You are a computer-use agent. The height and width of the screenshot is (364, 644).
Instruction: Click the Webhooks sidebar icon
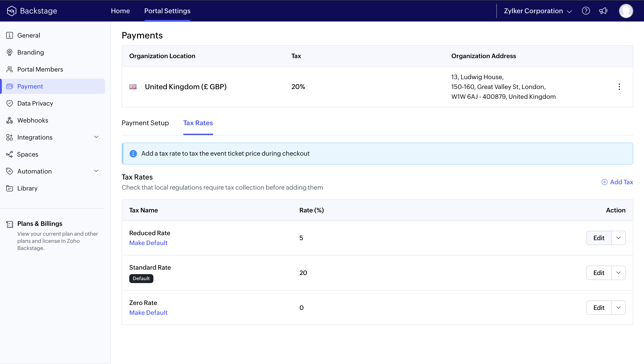coord(9,120)
